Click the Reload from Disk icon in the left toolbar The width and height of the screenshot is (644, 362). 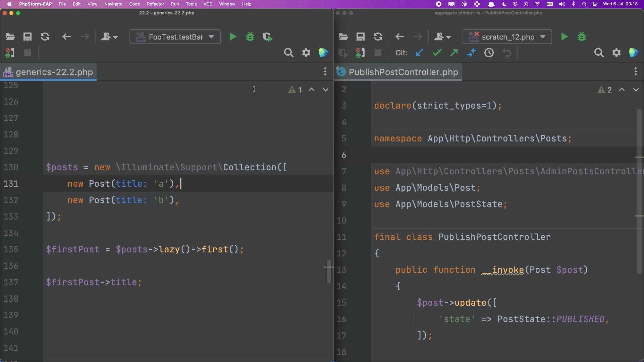click(45, 37)
